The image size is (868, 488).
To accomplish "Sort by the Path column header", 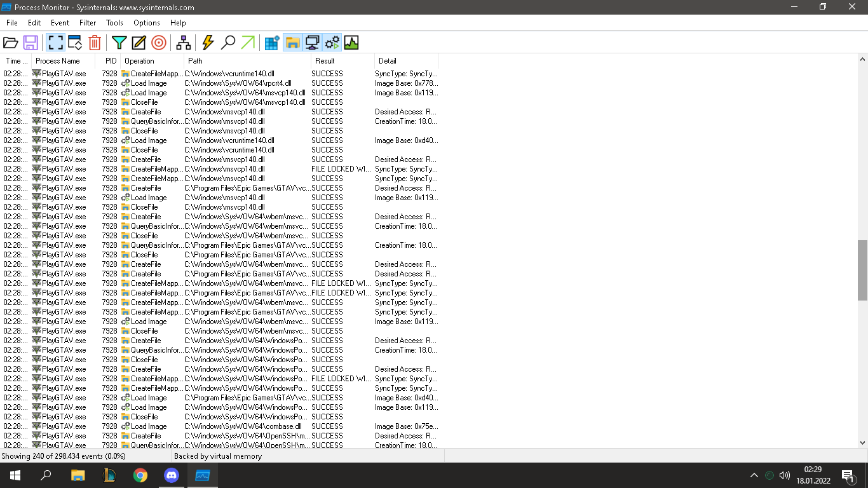I will coord(248,61).
